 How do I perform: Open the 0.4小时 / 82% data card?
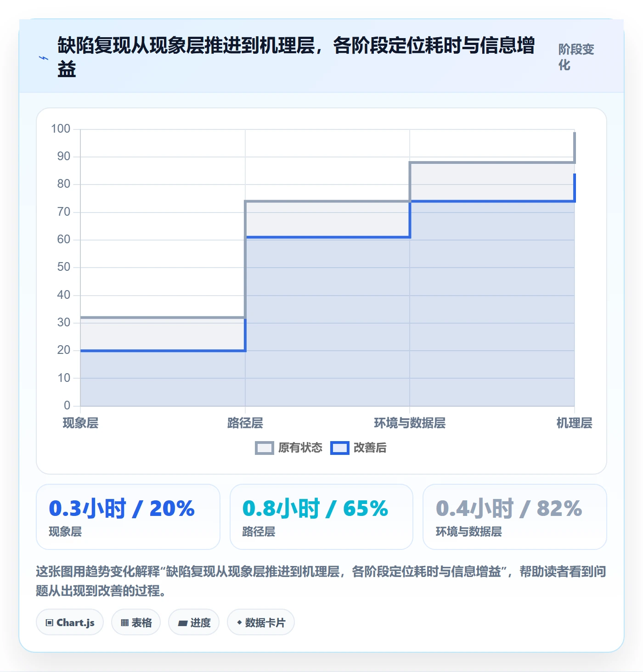(515, 517)
